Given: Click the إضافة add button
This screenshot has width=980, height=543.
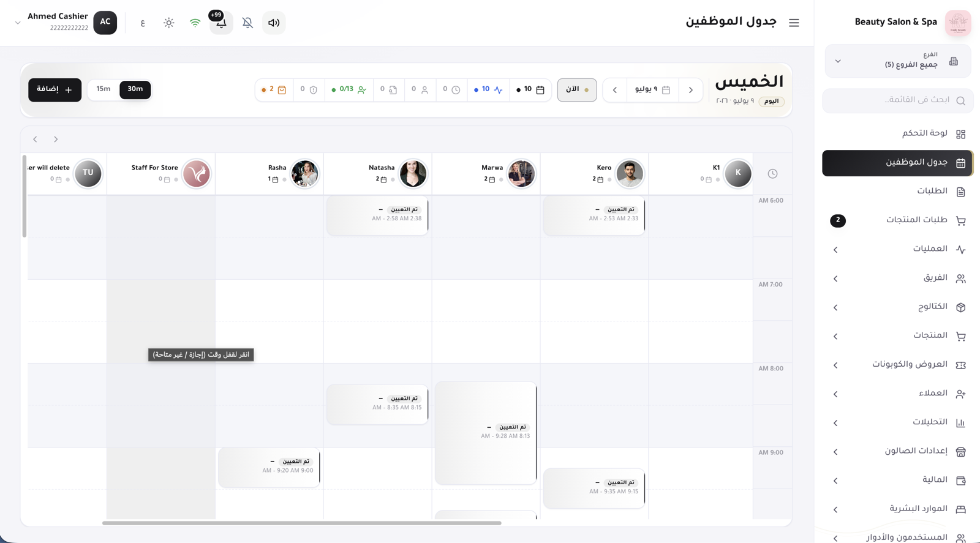Looking at the screenshot, I should click(x=55, y=90).
